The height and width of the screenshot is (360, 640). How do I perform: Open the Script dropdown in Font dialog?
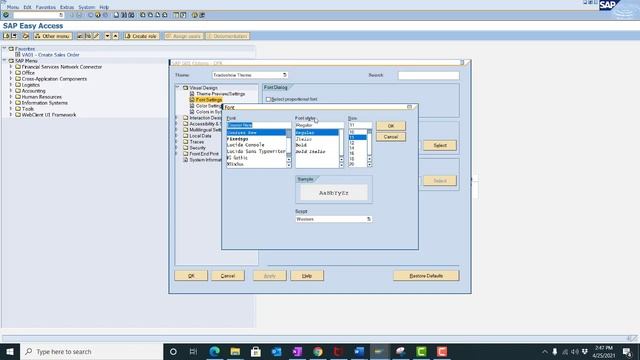tap(369, 219)
